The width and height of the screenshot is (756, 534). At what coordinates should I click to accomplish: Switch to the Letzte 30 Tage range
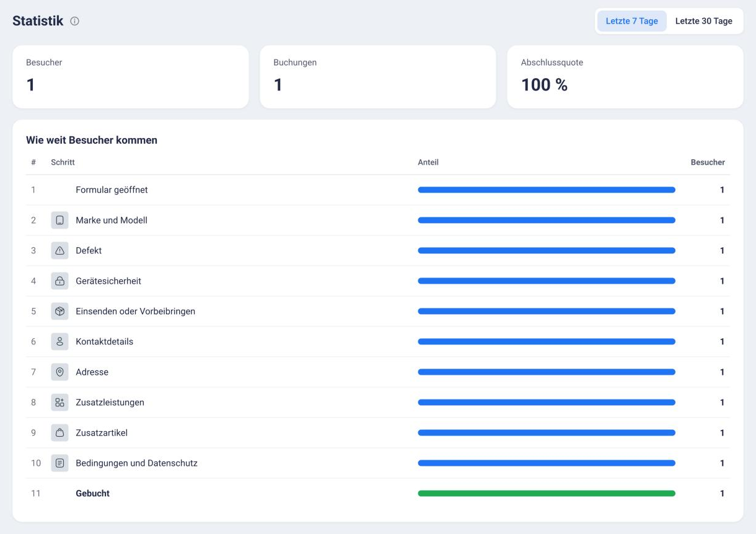pyautogui.click(x=703, y=21)
